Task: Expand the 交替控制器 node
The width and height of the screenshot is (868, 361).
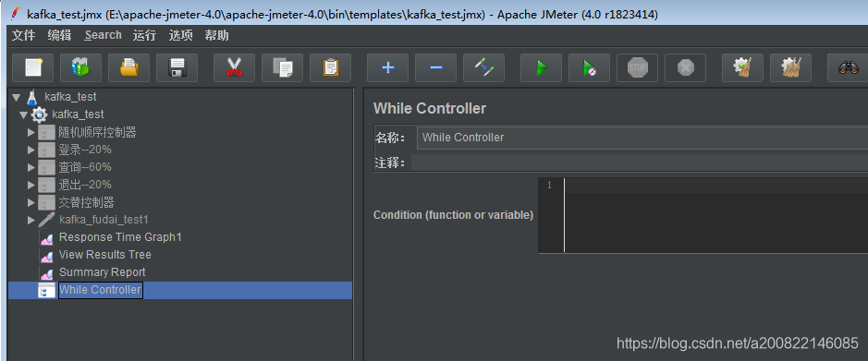Action: click(x=31, y=203)
